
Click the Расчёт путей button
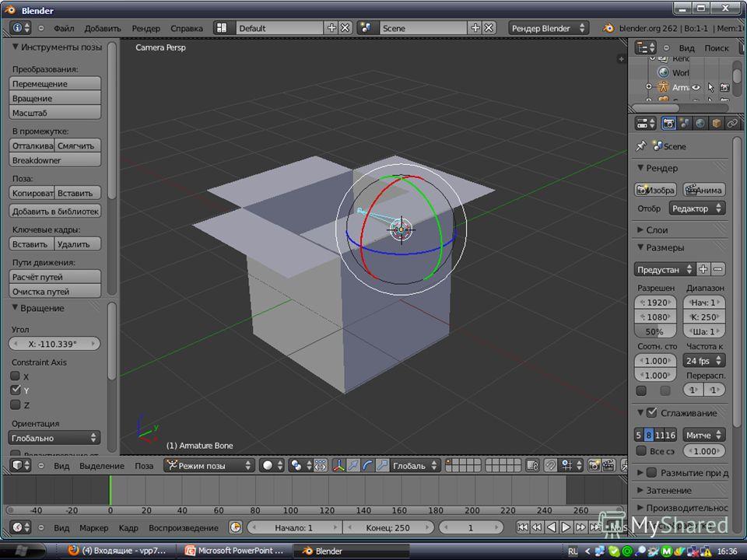pyautogui.click(x=54, y=277)
